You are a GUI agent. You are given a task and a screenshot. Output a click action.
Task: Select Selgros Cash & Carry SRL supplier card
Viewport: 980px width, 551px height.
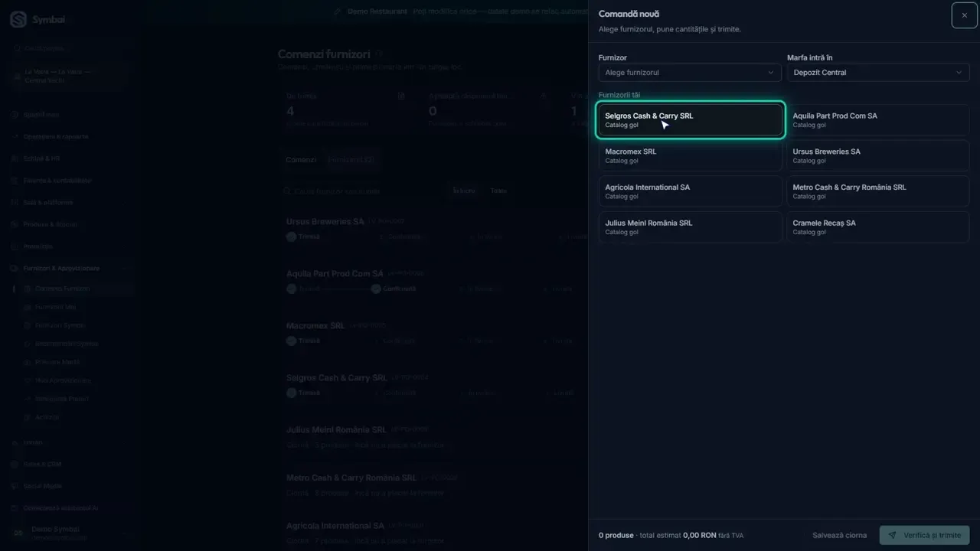pos(690,120)
